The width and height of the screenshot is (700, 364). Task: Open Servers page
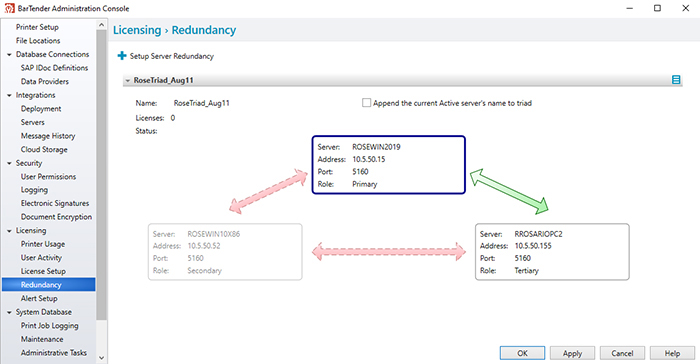point(33,122)
